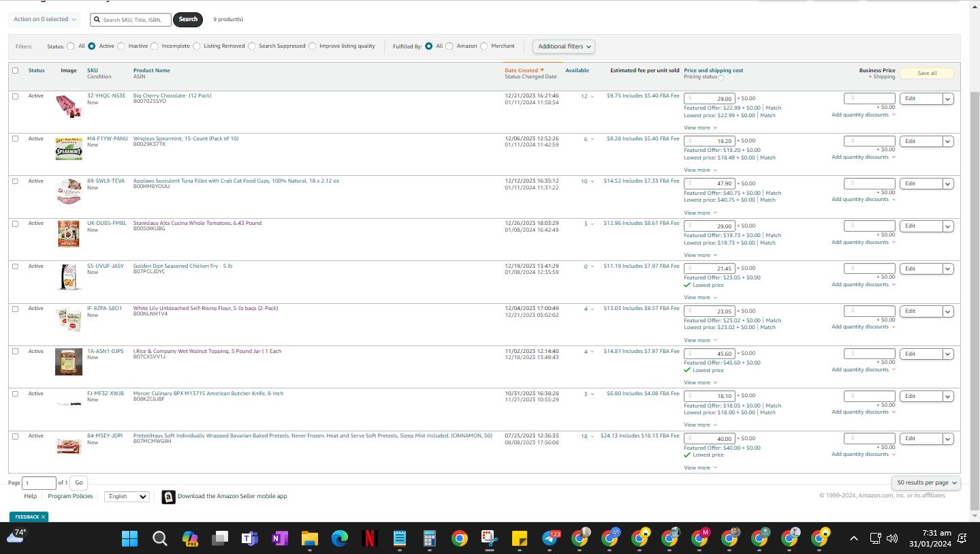The height and width of the screenshot is (554, 980).
Task: Launch Microsoft Edge from the taskbar
Action: click(340, 538)
